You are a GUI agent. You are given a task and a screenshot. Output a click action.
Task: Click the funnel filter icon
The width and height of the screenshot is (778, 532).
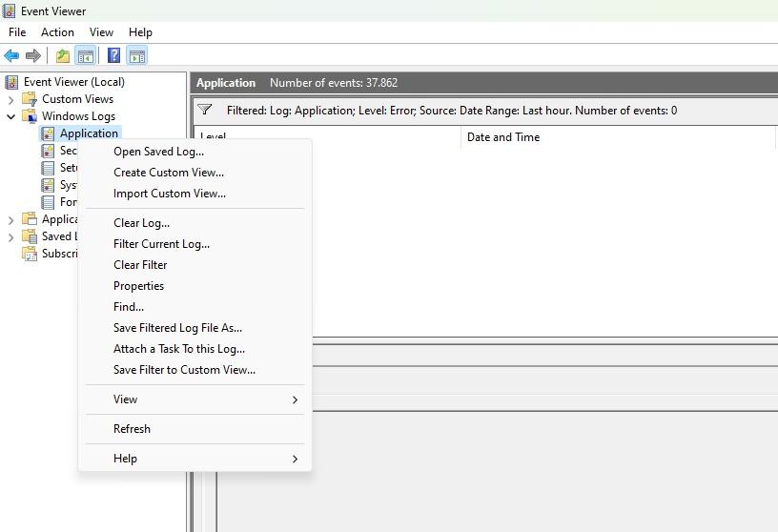pos(205,111)
